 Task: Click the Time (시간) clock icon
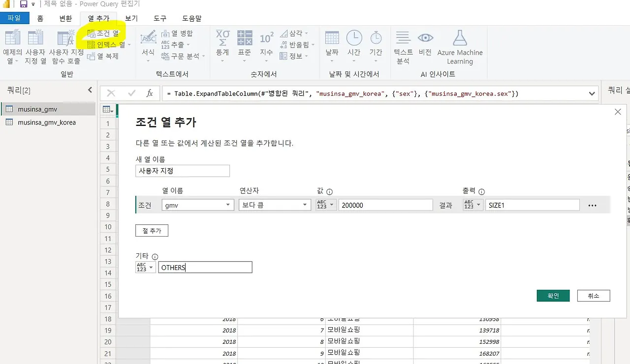pos(354,37)
